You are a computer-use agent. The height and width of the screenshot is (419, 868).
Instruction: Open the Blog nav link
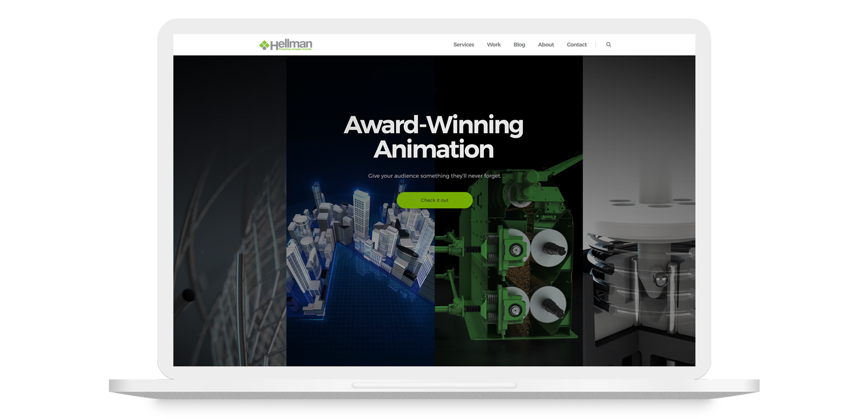[x=519, y=45]
